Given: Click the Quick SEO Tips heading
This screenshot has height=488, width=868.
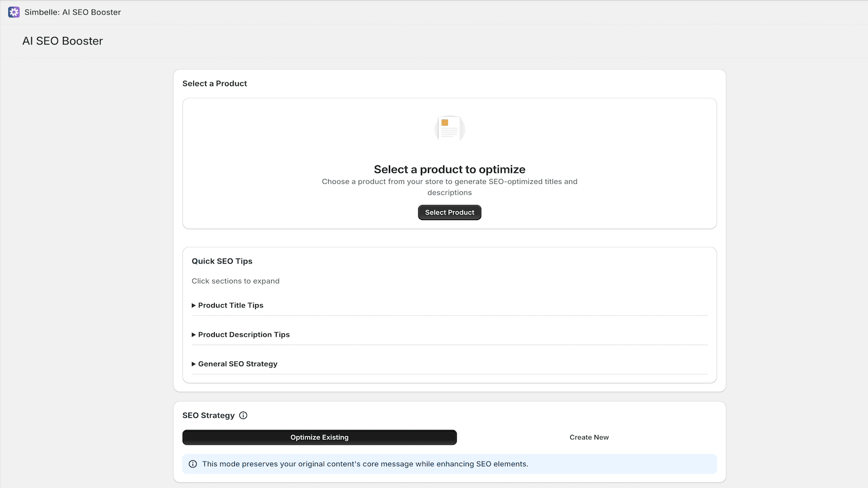Looking at the screenshot, I should point(222,261).
